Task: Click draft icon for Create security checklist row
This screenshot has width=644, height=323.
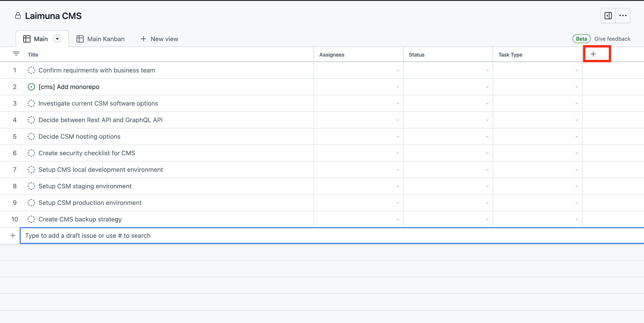Action: [31, 153]
